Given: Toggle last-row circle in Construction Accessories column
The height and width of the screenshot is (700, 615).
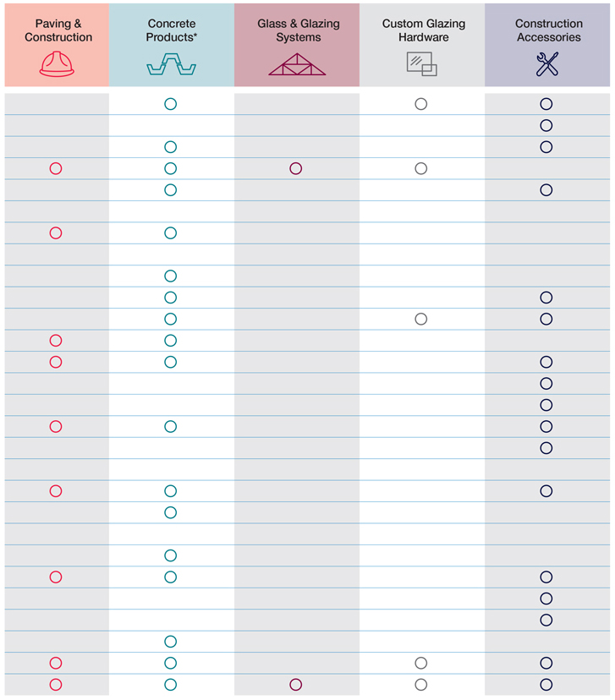Looking at the screenshot, I should click(546, 685).
